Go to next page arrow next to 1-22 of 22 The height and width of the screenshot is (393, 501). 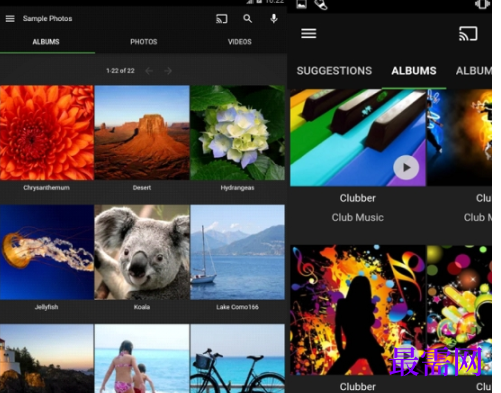point(168,71)
